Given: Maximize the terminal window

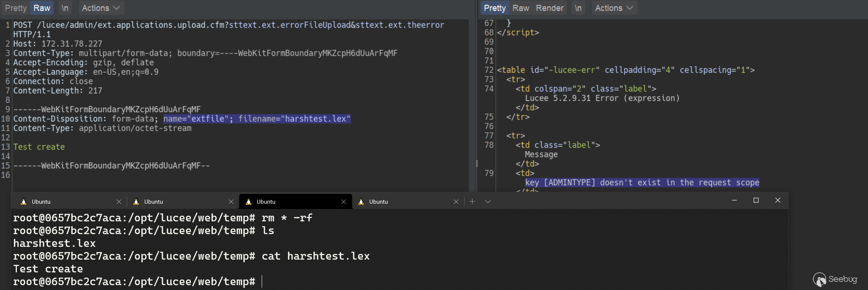Looking at the screenshot, I should (x=756, y=200).
